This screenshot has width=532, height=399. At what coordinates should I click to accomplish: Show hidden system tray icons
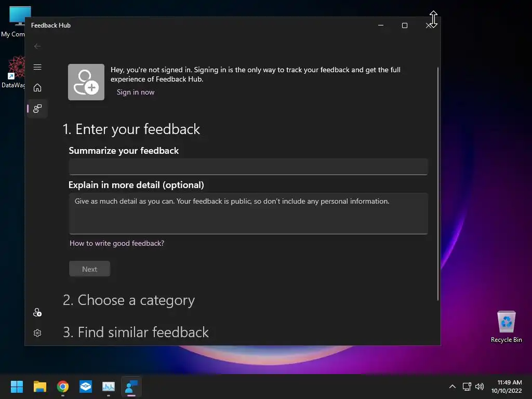click(453, 387)
